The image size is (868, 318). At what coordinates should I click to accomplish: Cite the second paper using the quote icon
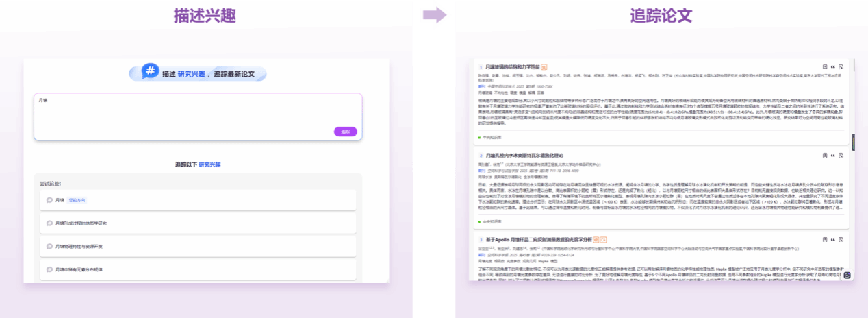pos(833,156)
